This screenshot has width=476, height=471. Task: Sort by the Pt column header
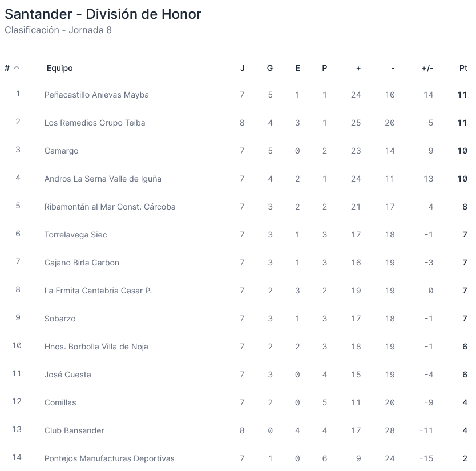coord(463,68)
